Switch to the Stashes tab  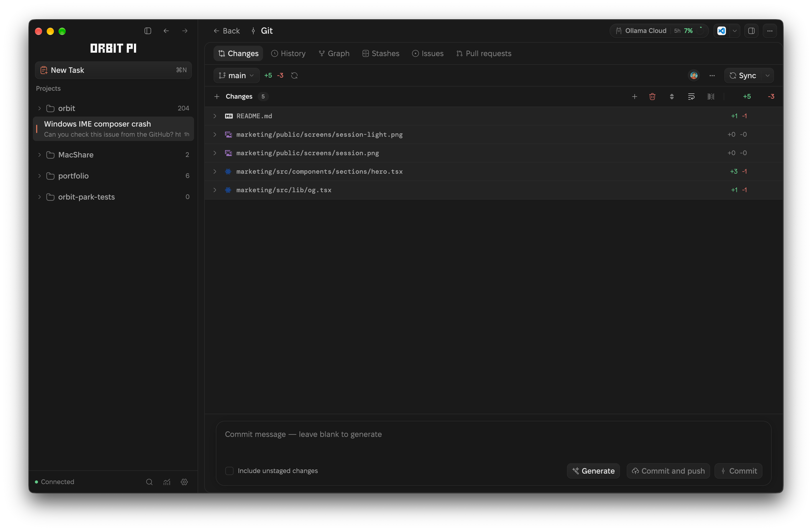click(x=380, y=54)
